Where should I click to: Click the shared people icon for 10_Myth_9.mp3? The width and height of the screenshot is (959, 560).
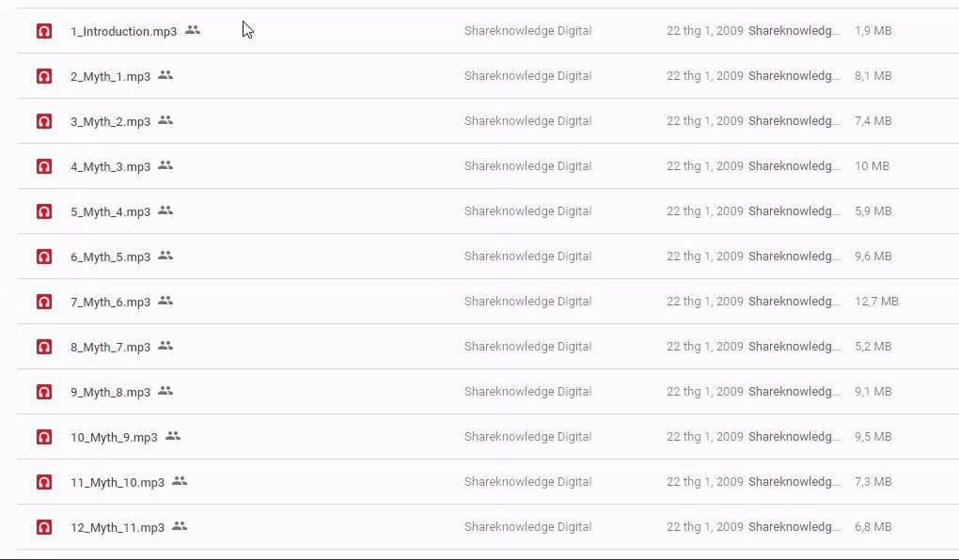pos(173,436)
